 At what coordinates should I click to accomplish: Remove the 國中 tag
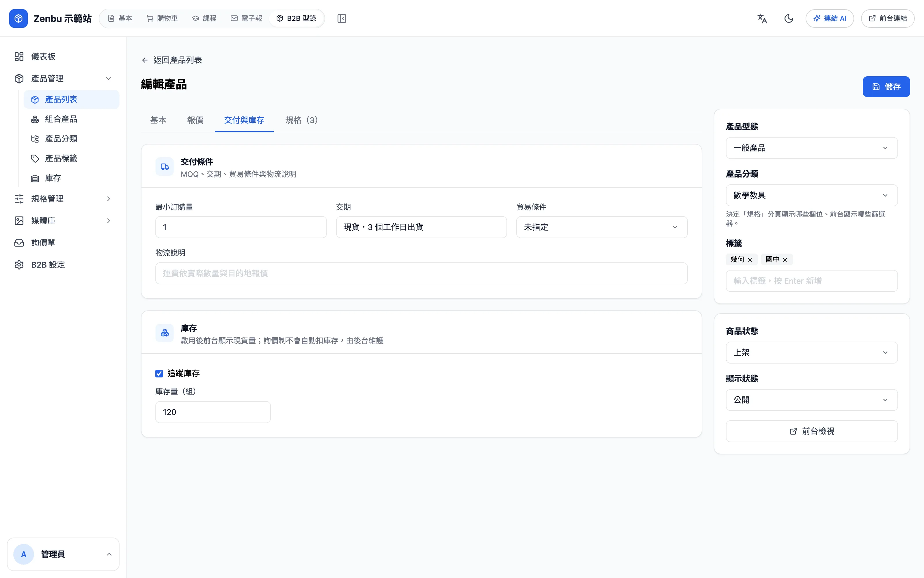(x=785, y=260)
